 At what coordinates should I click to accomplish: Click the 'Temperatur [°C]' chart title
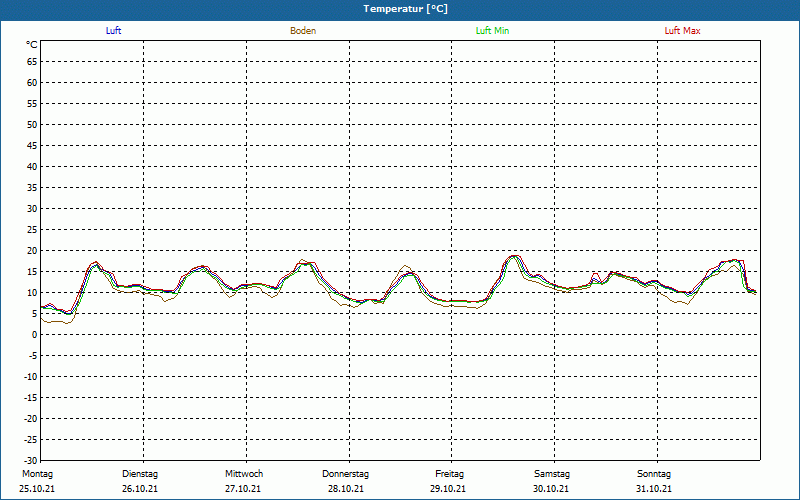(x=406, y=9)
